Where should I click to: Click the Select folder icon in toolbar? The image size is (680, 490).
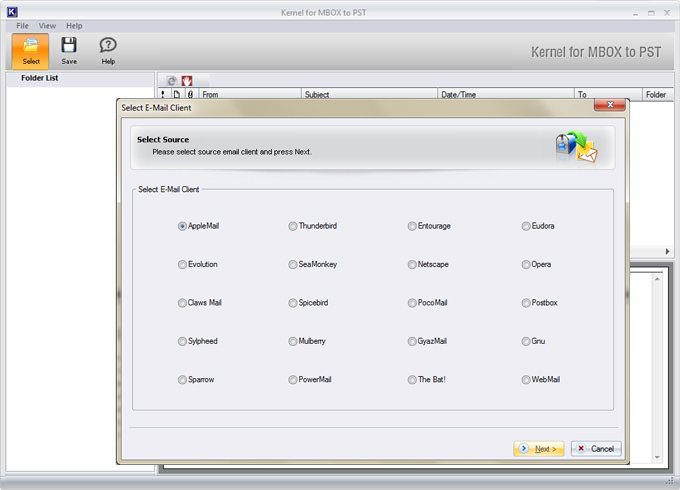coord(30,51)
